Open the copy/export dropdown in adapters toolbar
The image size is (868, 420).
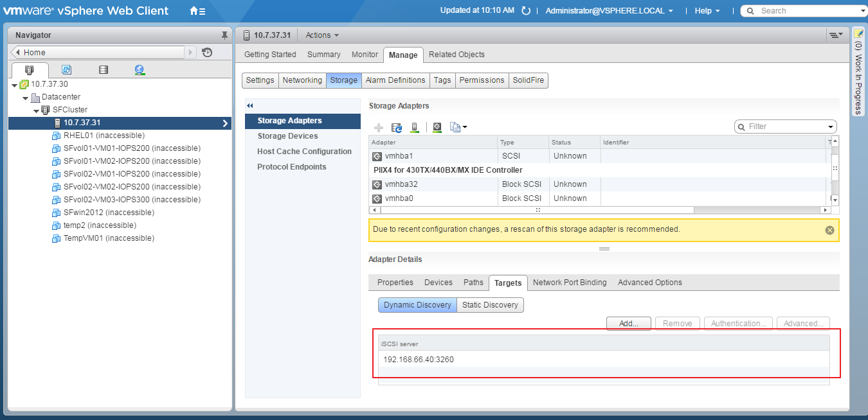458,128
